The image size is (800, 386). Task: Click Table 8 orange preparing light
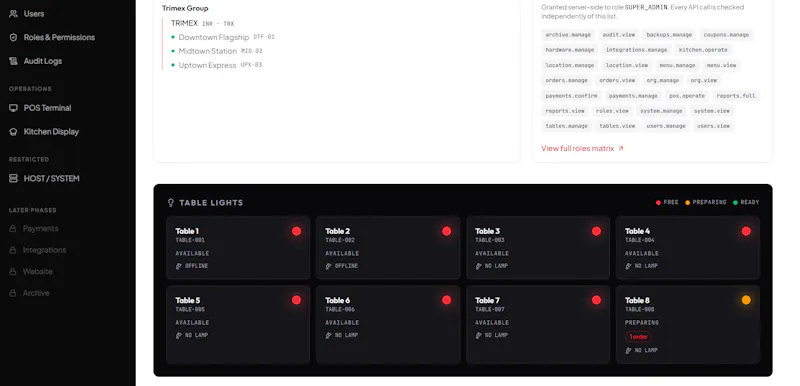coord(746,300)
